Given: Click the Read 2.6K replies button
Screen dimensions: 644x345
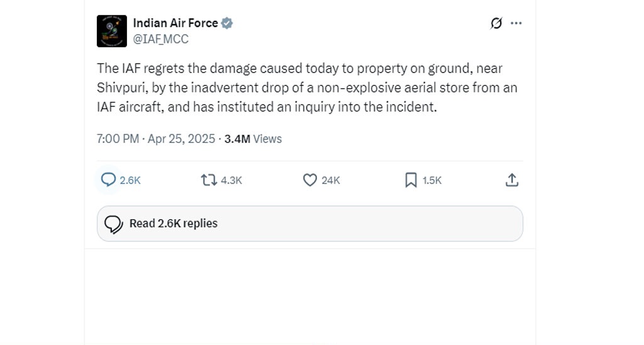Looking at the screenshot, I should click(309, 223).
